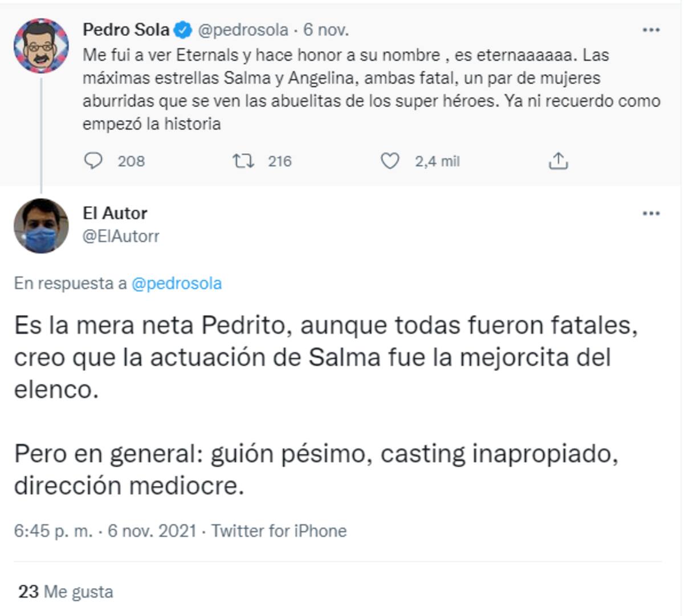This screenshot has height=616, width=684.
Task: Click El Autor's profile photo
Action: 41,226
